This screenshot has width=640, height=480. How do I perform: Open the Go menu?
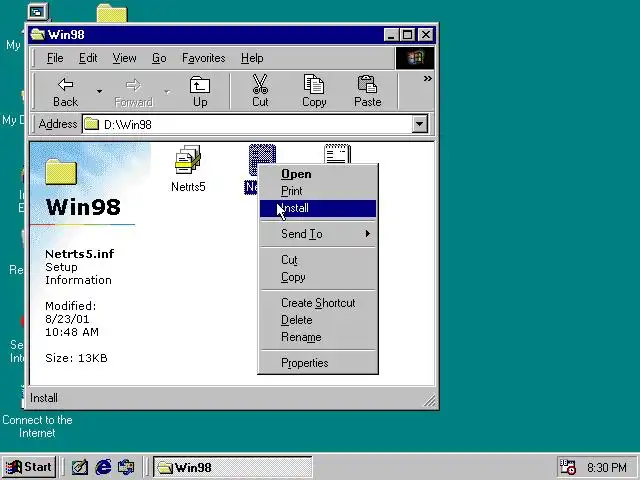tap(159, 58)
